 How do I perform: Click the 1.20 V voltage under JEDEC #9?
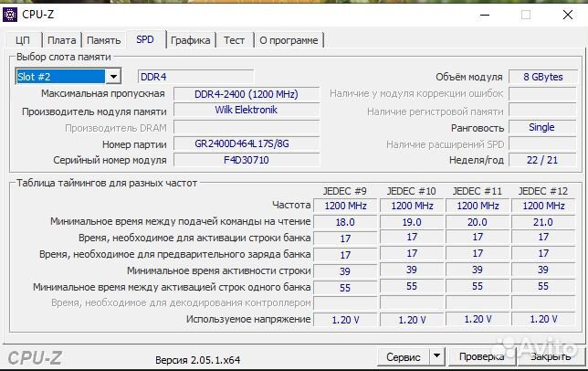pyautogui.click(x=345, y=320)
